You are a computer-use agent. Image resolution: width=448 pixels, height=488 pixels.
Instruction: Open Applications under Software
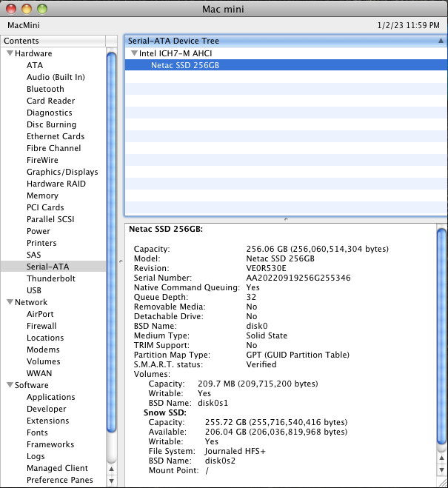pyautogui.click(x=50, y=397)
